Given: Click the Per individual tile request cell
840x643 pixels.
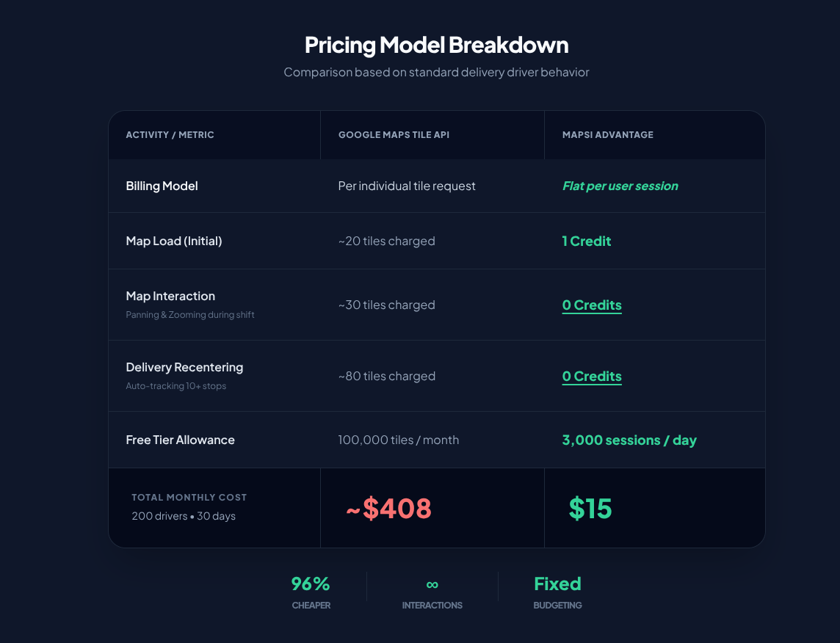Looking at the screenshot, I should coord(407,186).
